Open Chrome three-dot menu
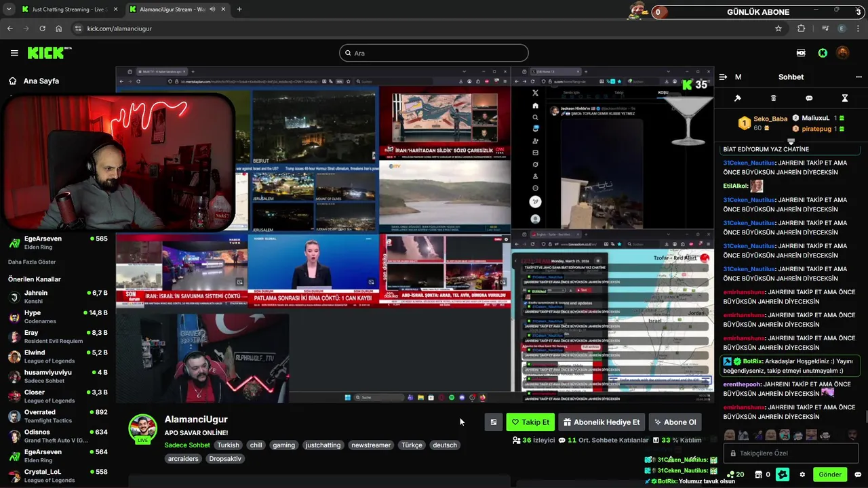Screen dimensions: 868x488 [x=859, y=28]
